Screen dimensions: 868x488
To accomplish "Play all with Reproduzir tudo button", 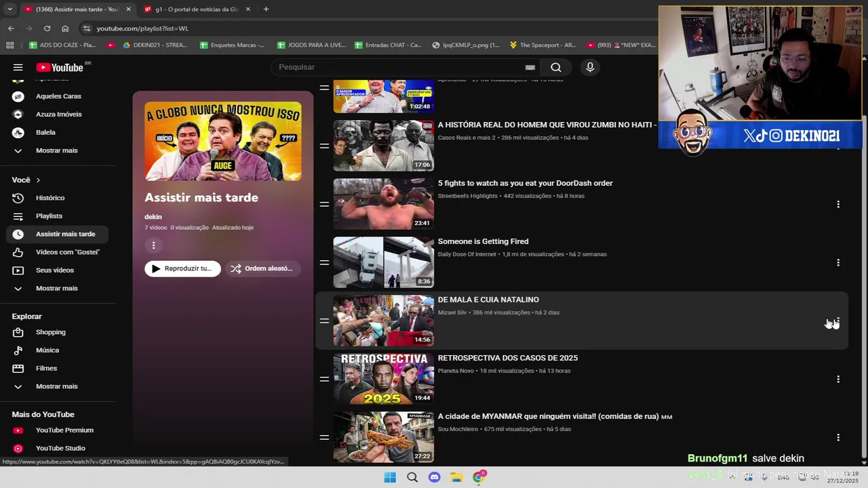I will (x=182, y=268).
